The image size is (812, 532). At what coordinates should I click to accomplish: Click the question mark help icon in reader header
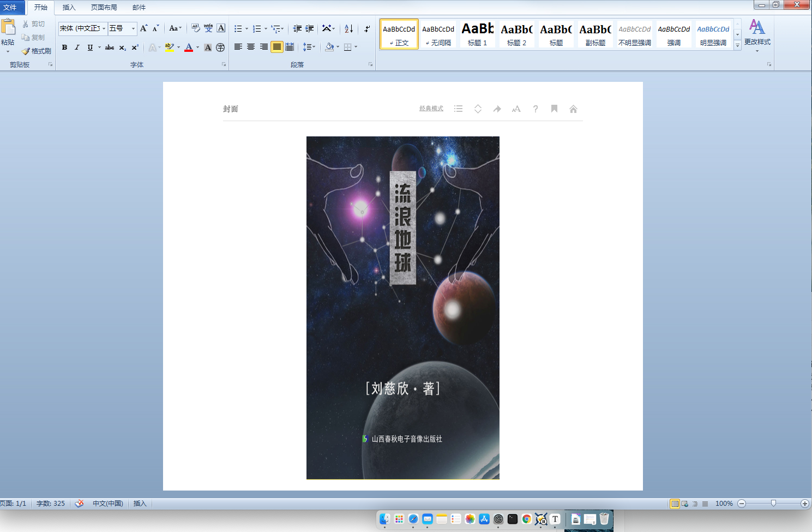536,109
